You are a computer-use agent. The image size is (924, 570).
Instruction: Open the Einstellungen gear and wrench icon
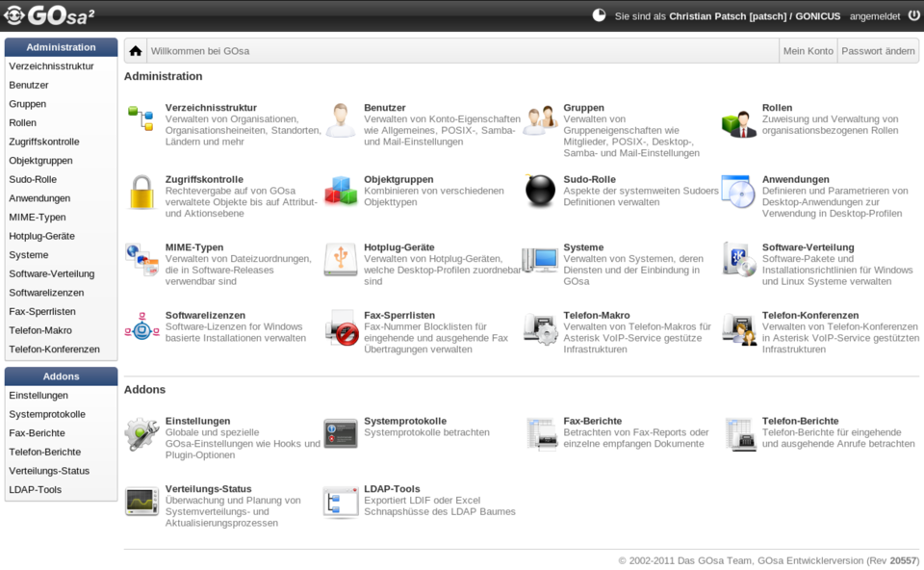(141, 434)
